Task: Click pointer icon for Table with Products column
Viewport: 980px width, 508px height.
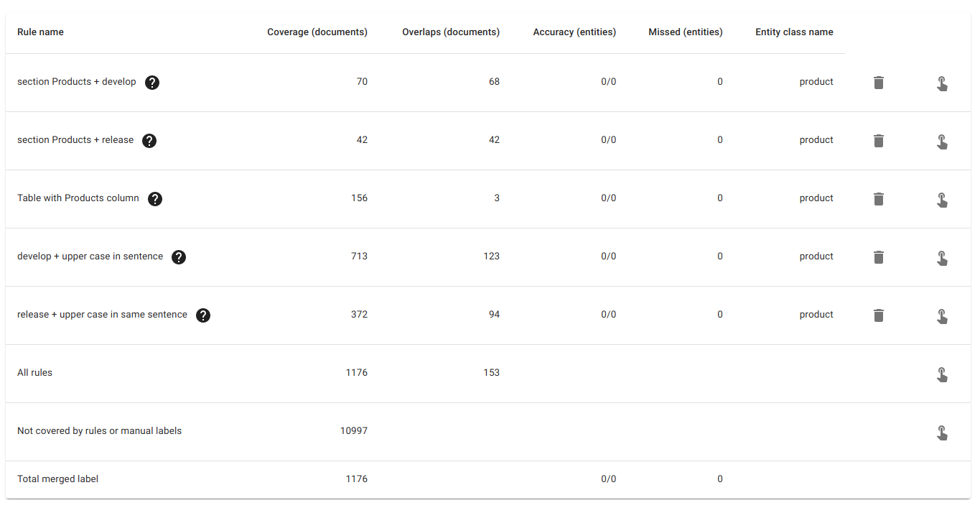Action: [x=942, y=200]
